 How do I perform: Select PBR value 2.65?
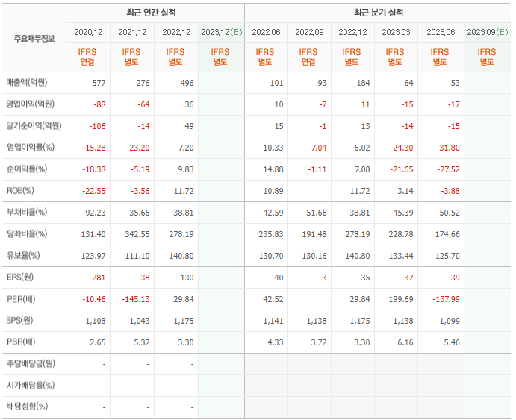(98, 342)
